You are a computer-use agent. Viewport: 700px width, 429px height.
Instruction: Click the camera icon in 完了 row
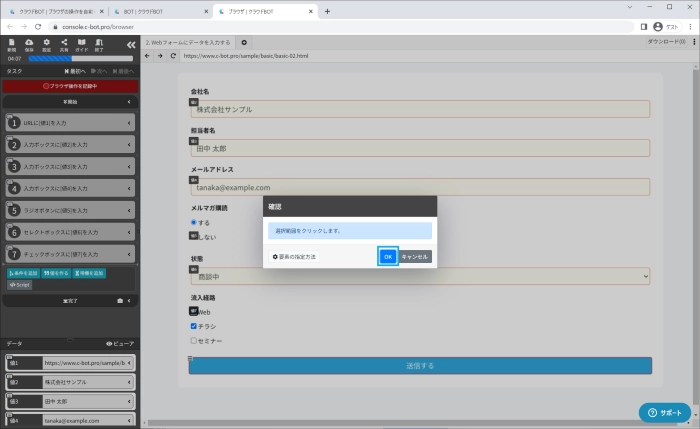pos(121,300)
